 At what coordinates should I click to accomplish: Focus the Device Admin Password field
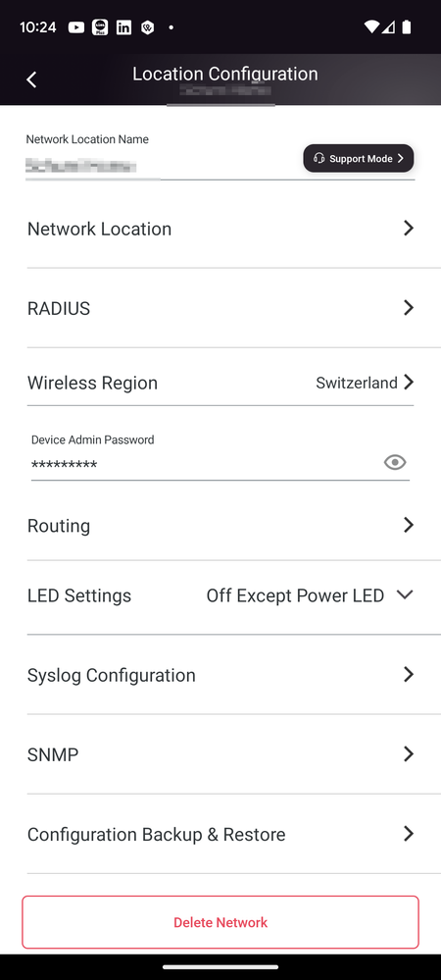point(204,464)
